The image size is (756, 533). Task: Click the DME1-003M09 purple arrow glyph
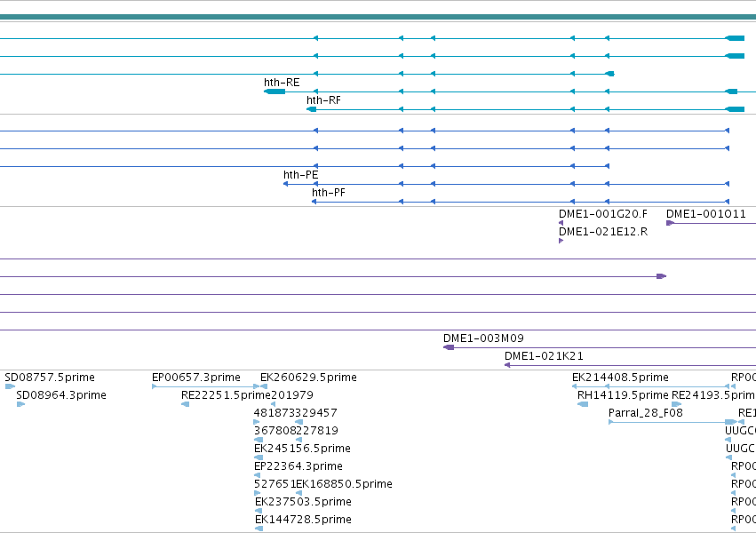(449, 347)
